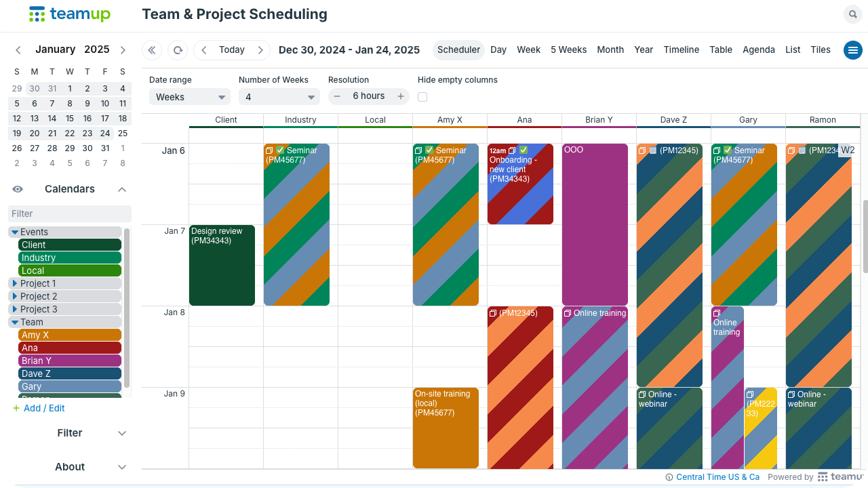
Task: Switch to the Timeline view tab
Action: tap(681, 49)
